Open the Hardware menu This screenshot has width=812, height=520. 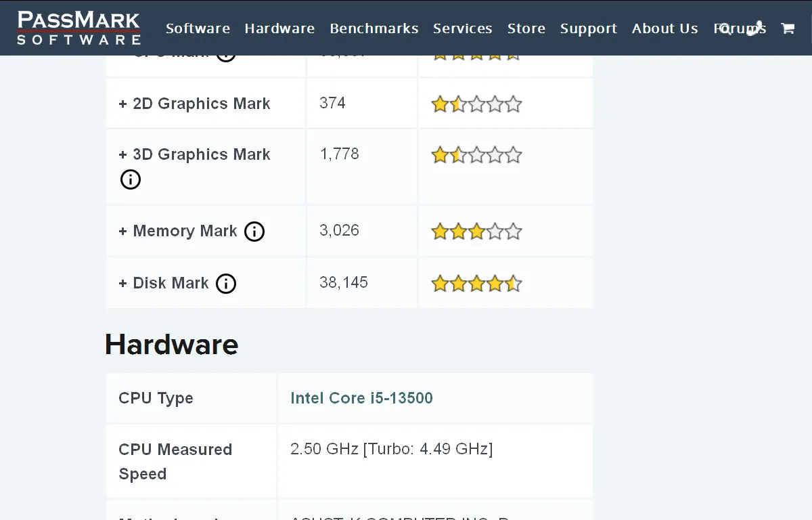click(279, 28)
